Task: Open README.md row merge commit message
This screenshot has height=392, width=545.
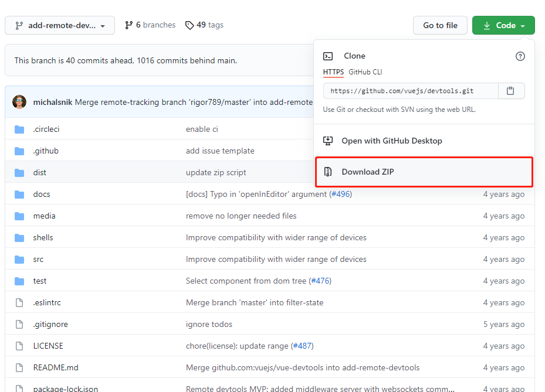Action: (x=303, y=368)
